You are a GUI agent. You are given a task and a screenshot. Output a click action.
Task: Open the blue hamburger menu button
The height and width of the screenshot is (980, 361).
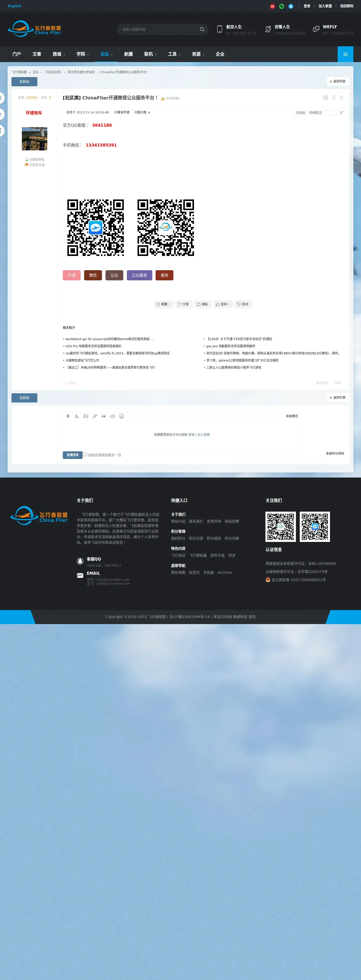coord(345,54)
